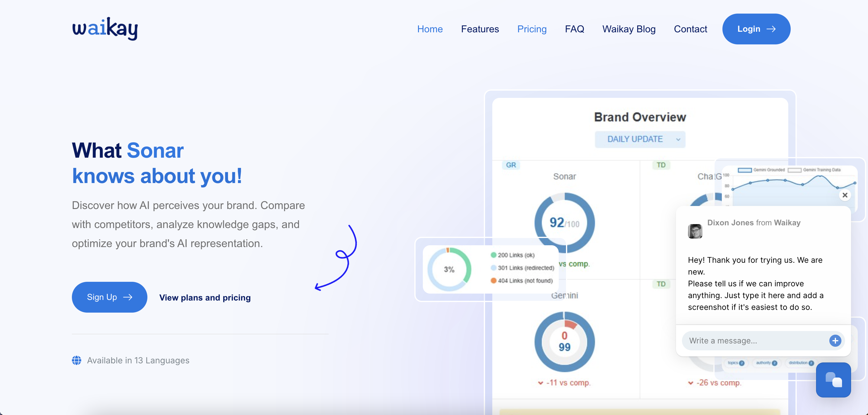Click the Gemini Training Data chart legend
Viewport: 868px width, 415px height.
coord(814,170)
